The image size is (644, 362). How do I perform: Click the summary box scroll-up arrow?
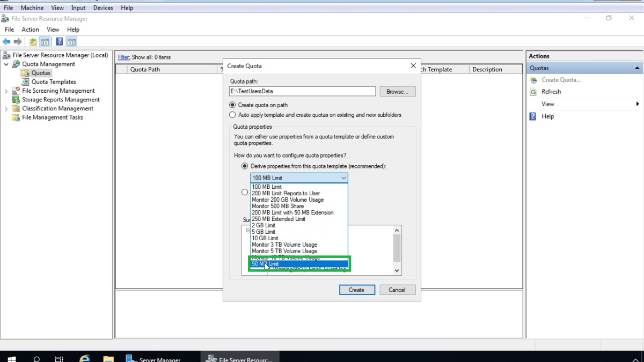click(x=397, y=230)
